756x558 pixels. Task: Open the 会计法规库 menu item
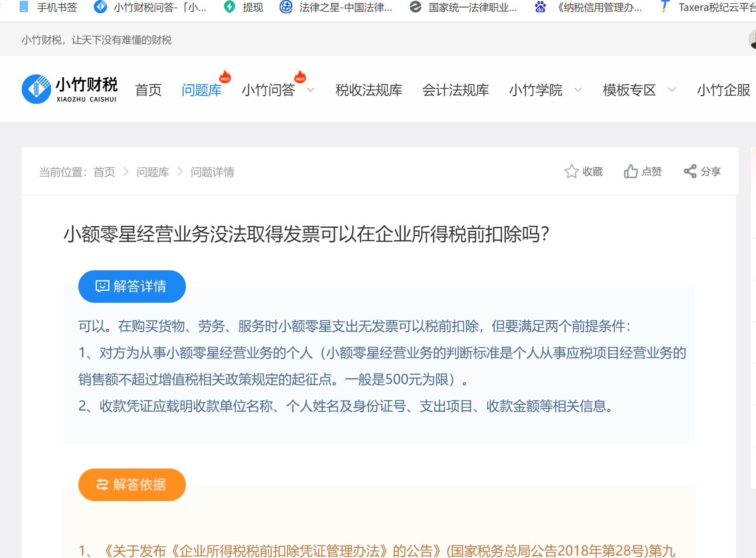point(456,90)
